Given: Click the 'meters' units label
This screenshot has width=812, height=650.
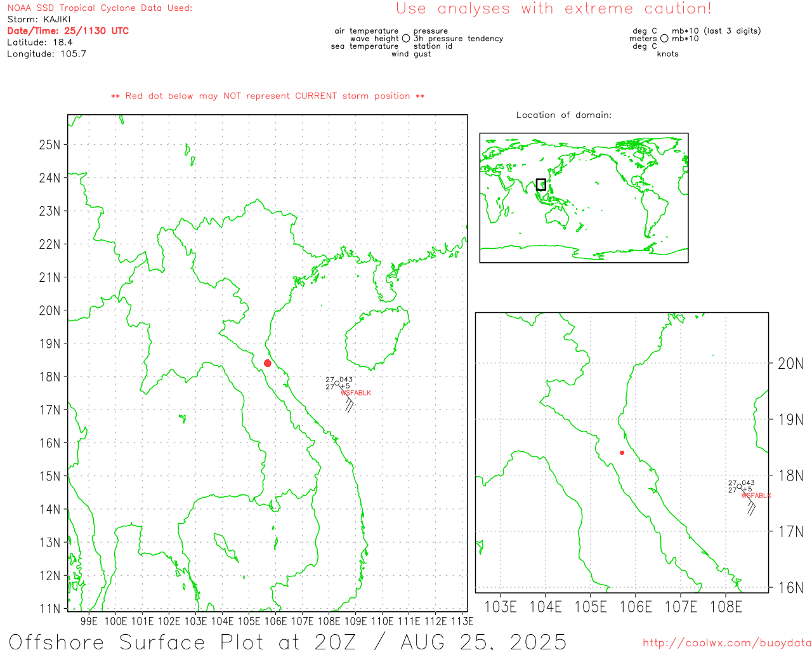Looking at the screenshot, I should coord(643,39).
